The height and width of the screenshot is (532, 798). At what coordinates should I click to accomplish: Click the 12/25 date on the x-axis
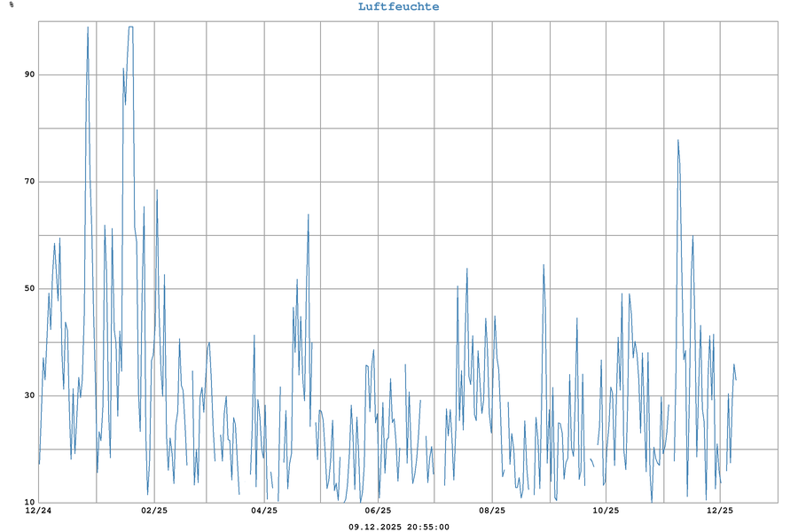[720, 511]
